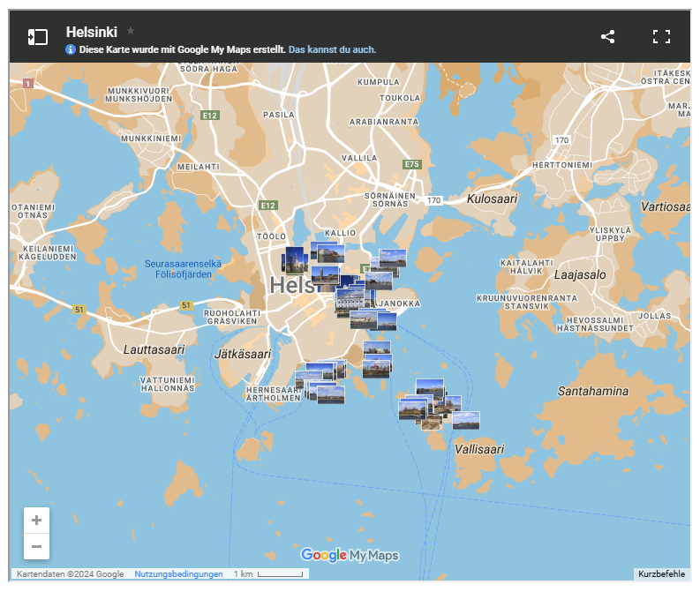Click the blue info icon beside the description
Screen dimensions: 700x592
tap(71, 49)
